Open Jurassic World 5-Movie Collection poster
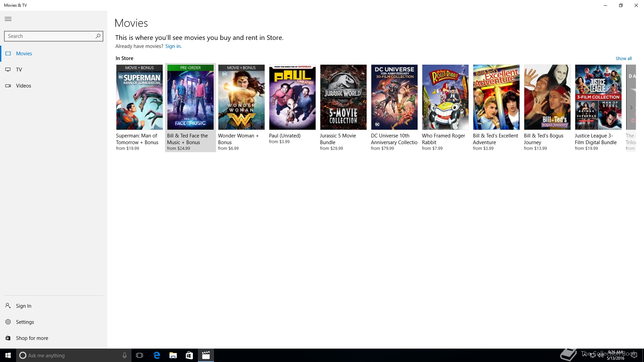The height and width of the screenshot is (362, 644). click(x=343, y=97)
